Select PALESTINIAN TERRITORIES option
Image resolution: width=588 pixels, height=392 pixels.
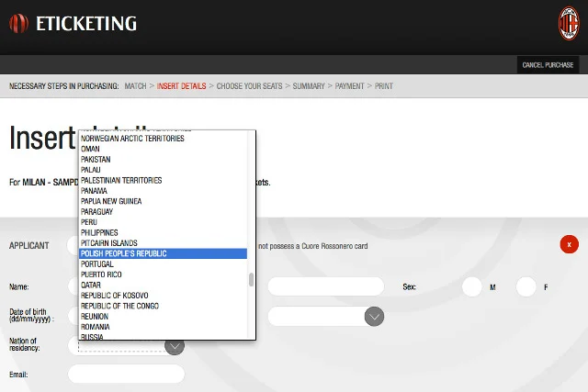[164, 180]
